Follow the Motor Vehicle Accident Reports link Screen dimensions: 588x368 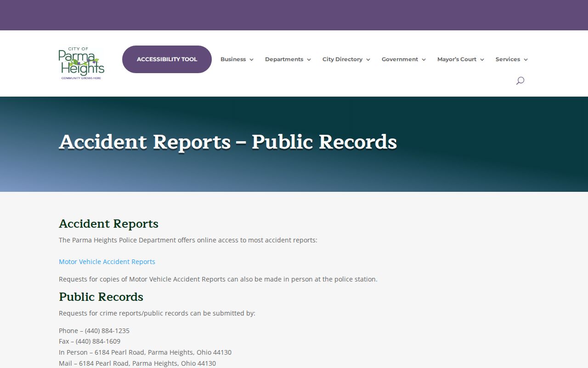[x=107, y=262]
